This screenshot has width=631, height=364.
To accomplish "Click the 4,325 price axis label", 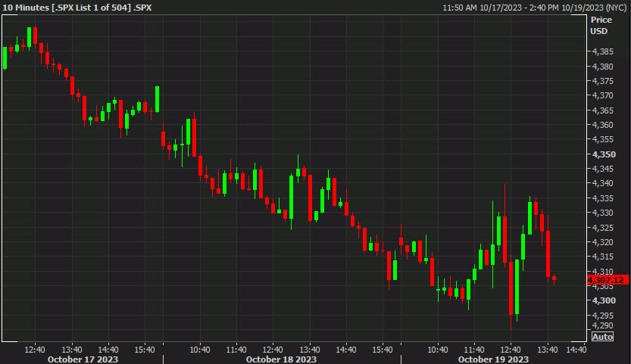I will pyautogui.click(x=602, y=227).
